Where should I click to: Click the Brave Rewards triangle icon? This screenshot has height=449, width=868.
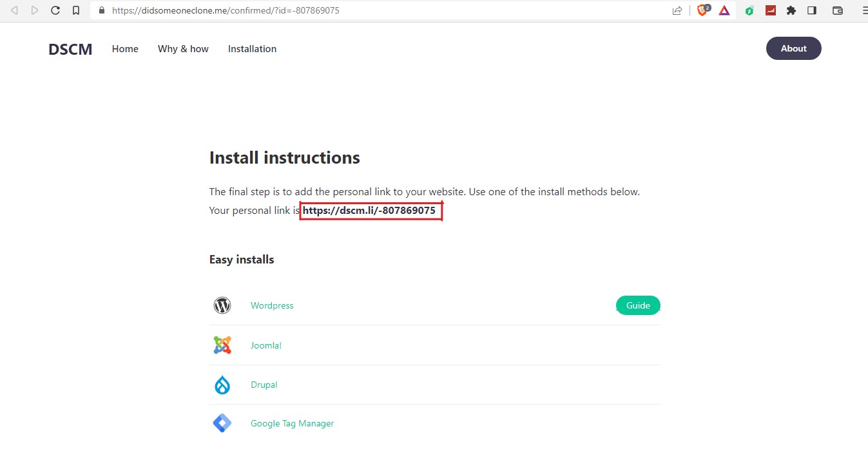724,10
